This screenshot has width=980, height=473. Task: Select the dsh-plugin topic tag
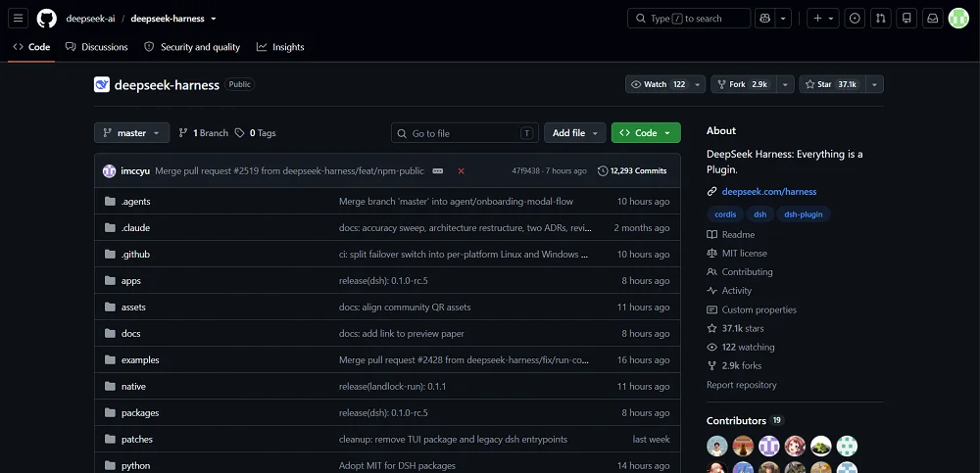(804, 214)
